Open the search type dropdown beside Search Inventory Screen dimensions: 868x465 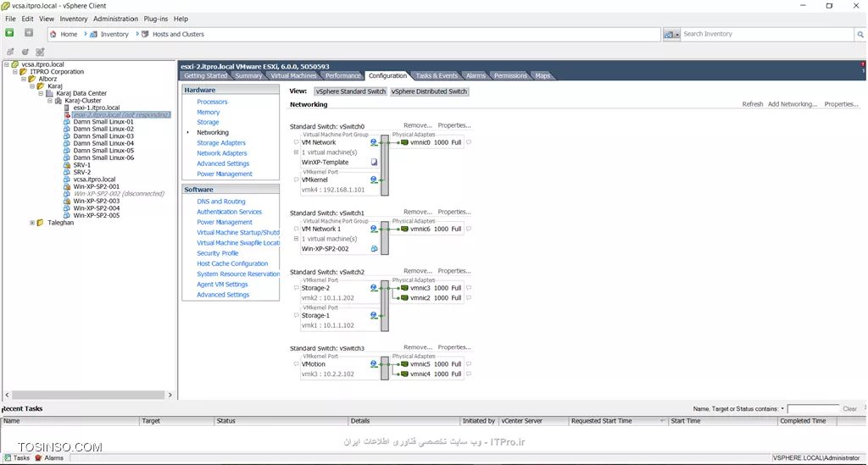tap(670, 34)
